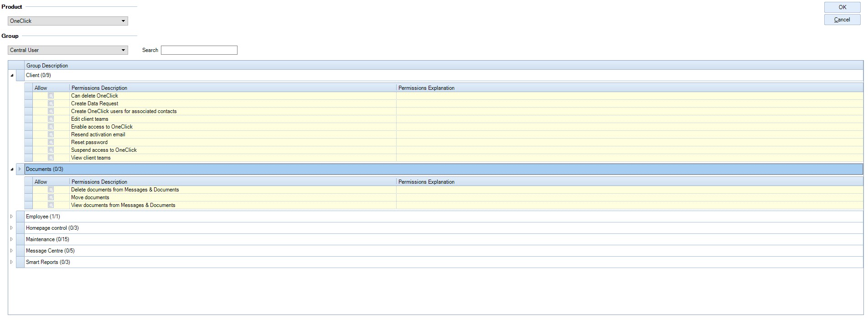
Task: Click the 'Reset password' permission text
Action: 89,142
